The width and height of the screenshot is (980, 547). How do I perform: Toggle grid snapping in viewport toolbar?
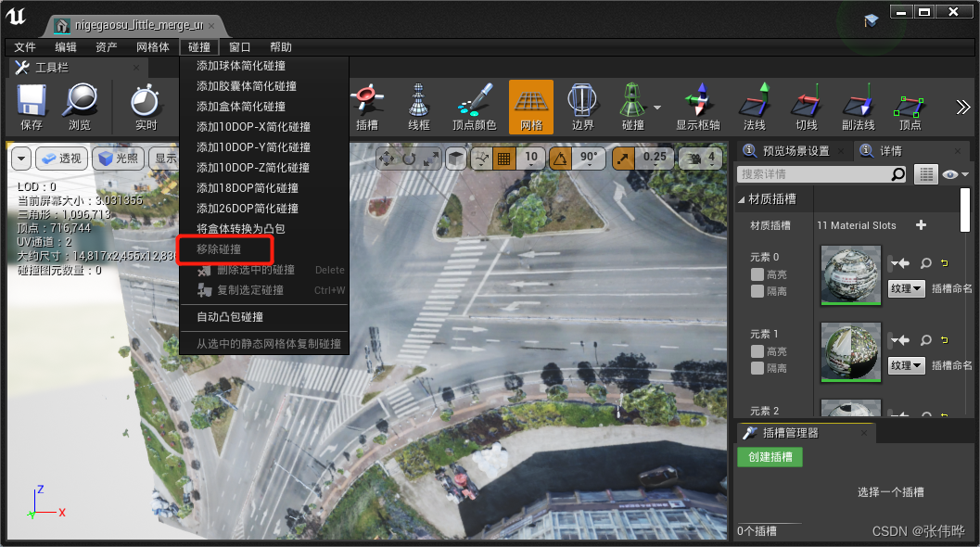505,159
